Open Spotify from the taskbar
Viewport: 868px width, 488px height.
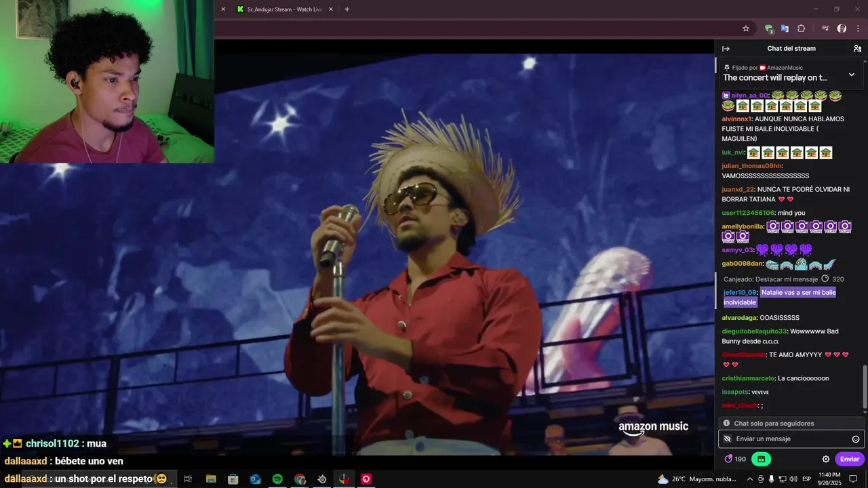pos(277,479)
